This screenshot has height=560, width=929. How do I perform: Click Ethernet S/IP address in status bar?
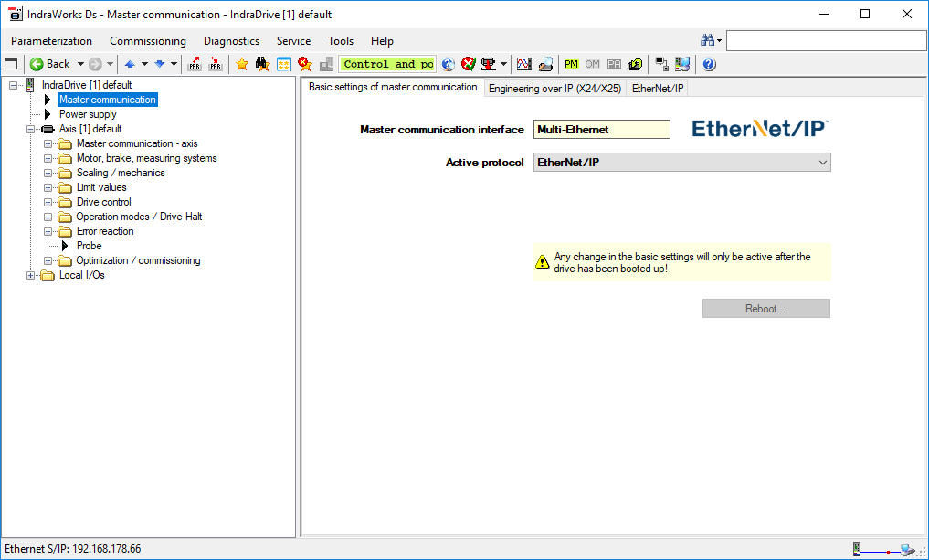[73, 549]
